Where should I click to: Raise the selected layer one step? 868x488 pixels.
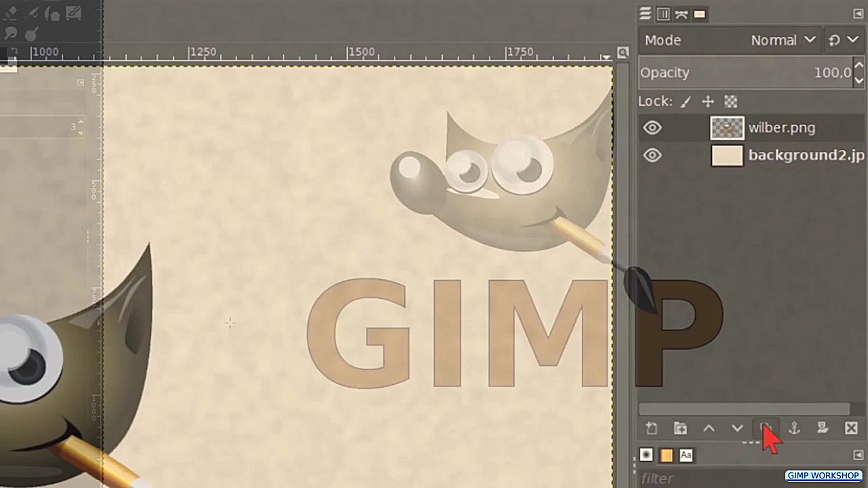coord(709,428)
